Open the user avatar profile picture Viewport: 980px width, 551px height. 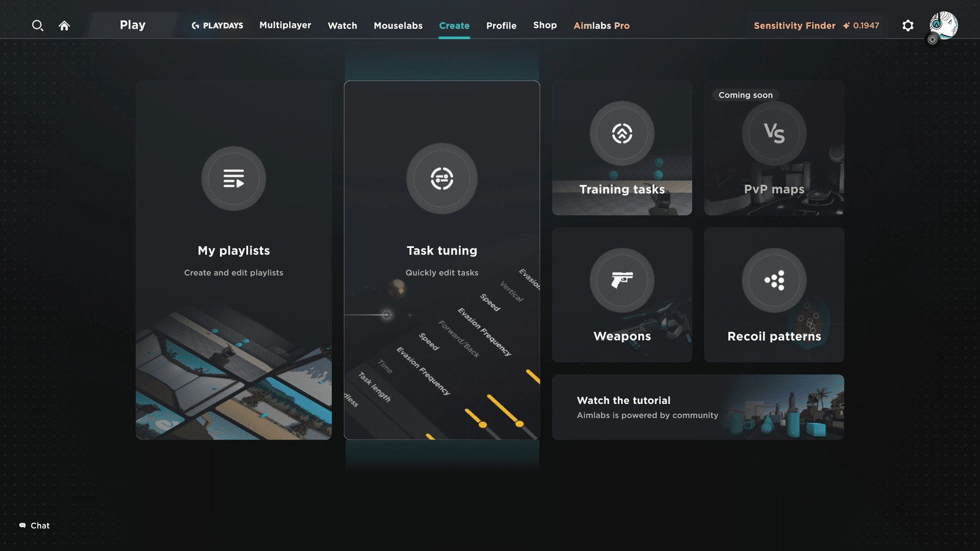point(943,25)
